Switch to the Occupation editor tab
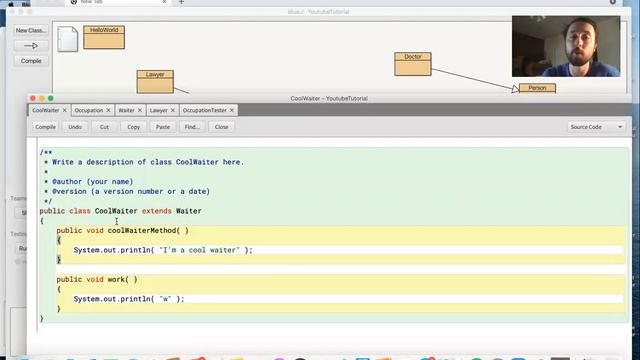The height and width of the screenshot is (360, 640). (x=89, y=110)
